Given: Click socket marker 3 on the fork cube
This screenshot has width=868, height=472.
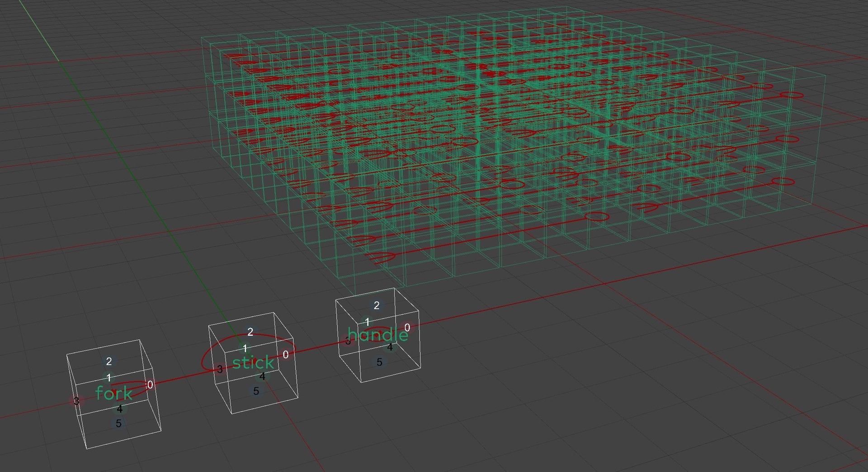Looking at the screenshot, I should point(76,401).
